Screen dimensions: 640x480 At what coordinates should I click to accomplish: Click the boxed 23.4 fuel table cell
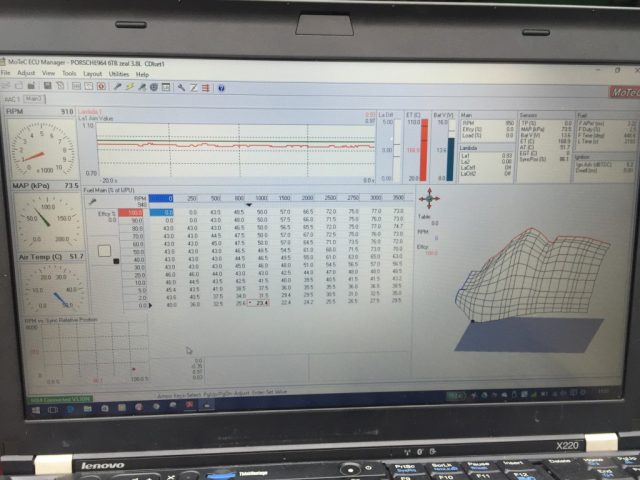pyautogui.click(x=259, y=303)
